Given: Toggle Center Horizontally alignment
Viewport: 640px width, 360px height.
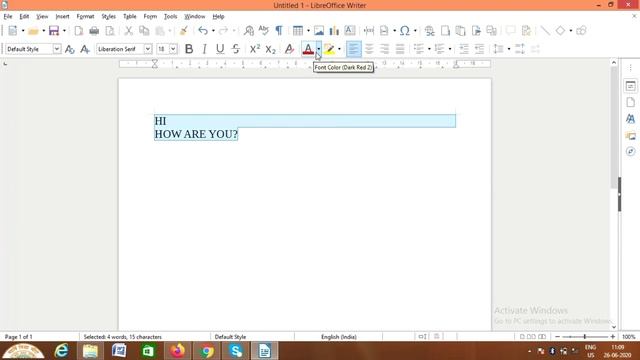Looking at the screenshot, I should (369, 49).
